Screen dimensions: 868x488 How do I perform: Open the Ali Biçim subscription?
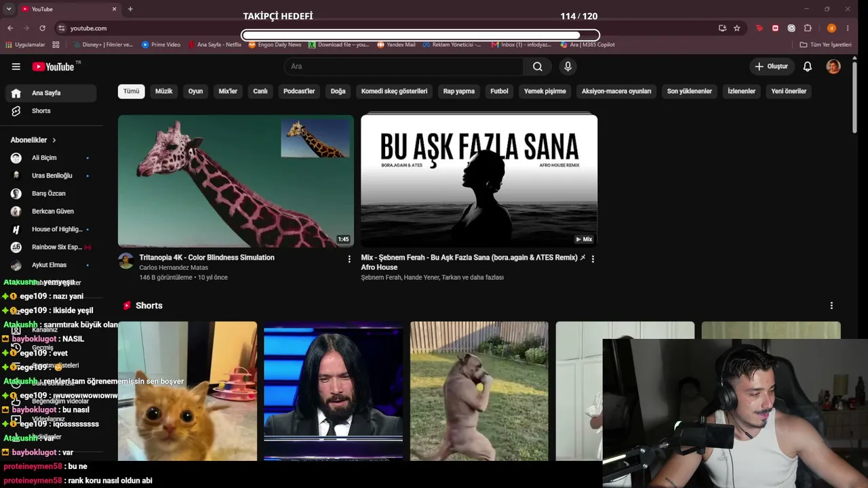point(51,158)
